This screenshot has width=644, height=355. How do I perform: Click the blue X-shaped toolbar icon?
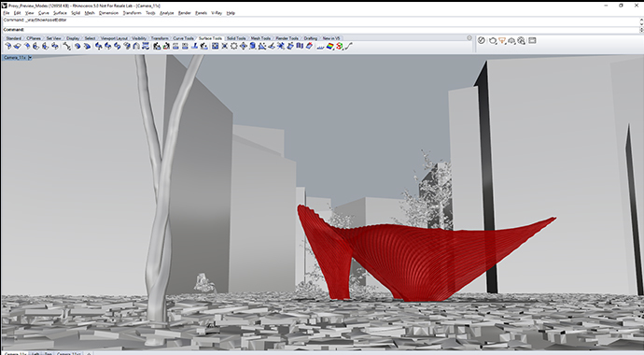[225, 47]
